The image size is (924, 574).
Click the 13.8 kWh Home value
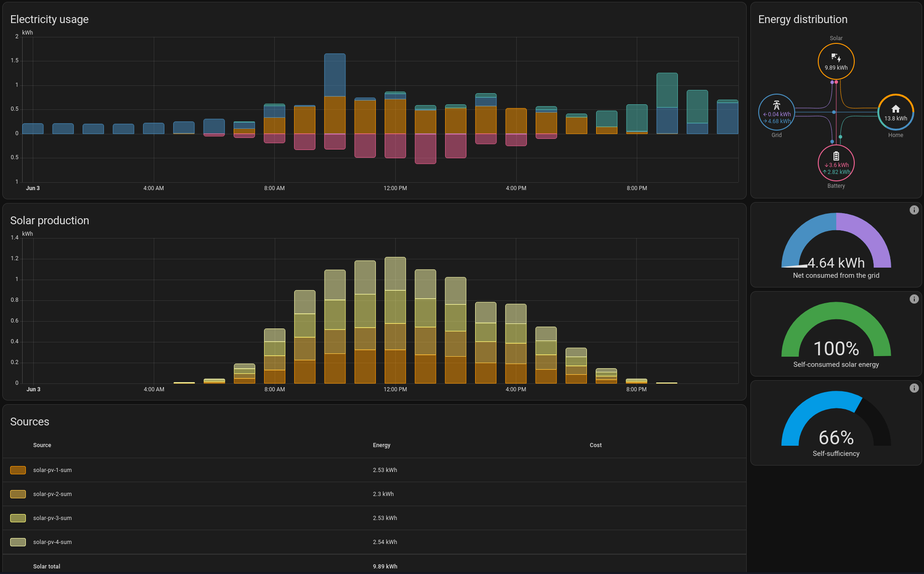pyautogui.click(x=895, y=119)
